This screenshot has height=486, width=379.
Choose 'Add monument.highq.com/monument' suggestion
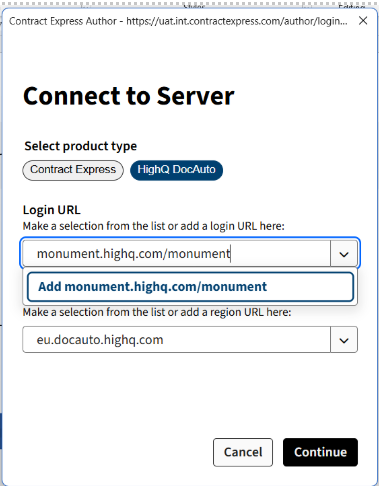pos(190,287)
